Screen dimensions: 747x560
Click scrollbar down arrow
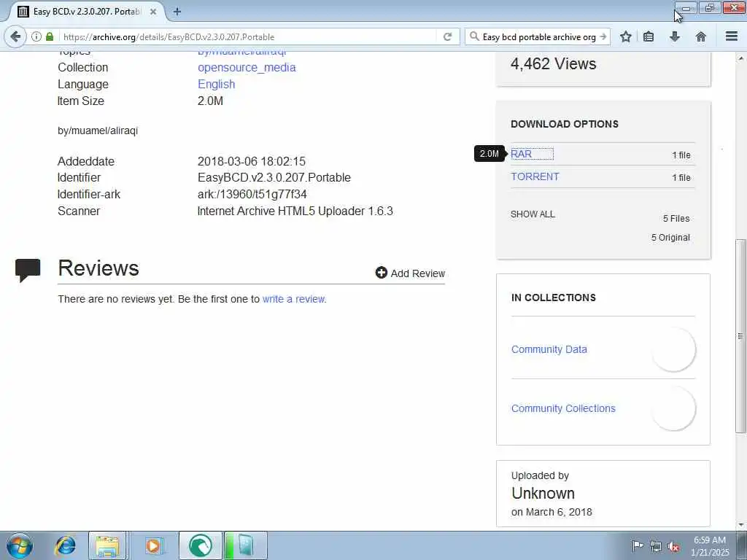740,525
